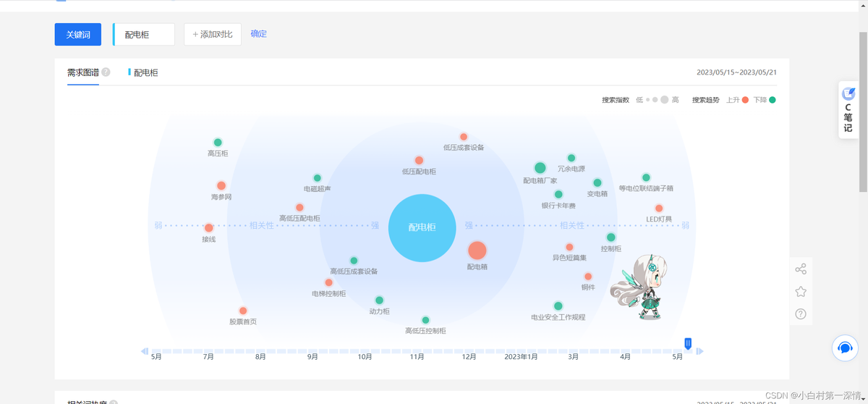The image size is (868, 404).
Task: Click the 低压配电柜 node
Action: point(419,161)
